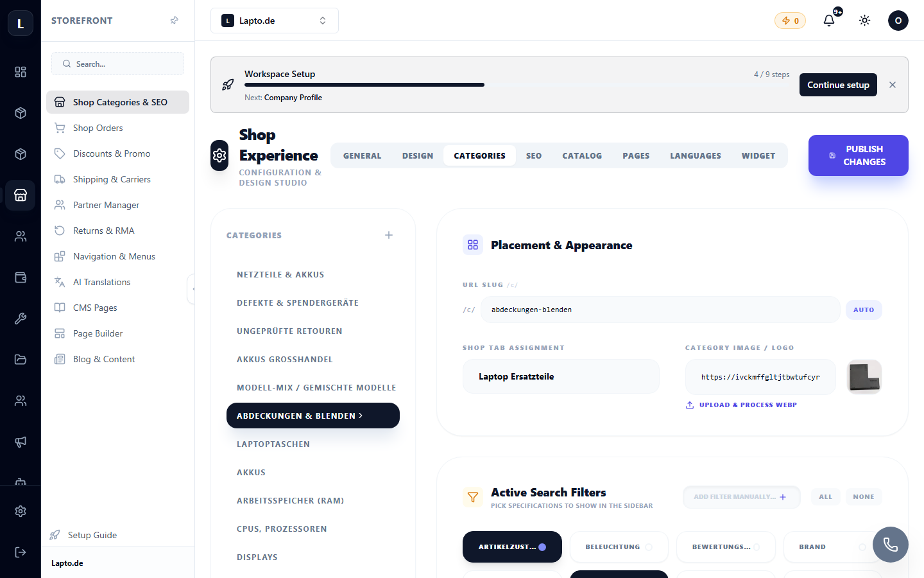
Task: Select All filters button
Action: coord(826,496)
